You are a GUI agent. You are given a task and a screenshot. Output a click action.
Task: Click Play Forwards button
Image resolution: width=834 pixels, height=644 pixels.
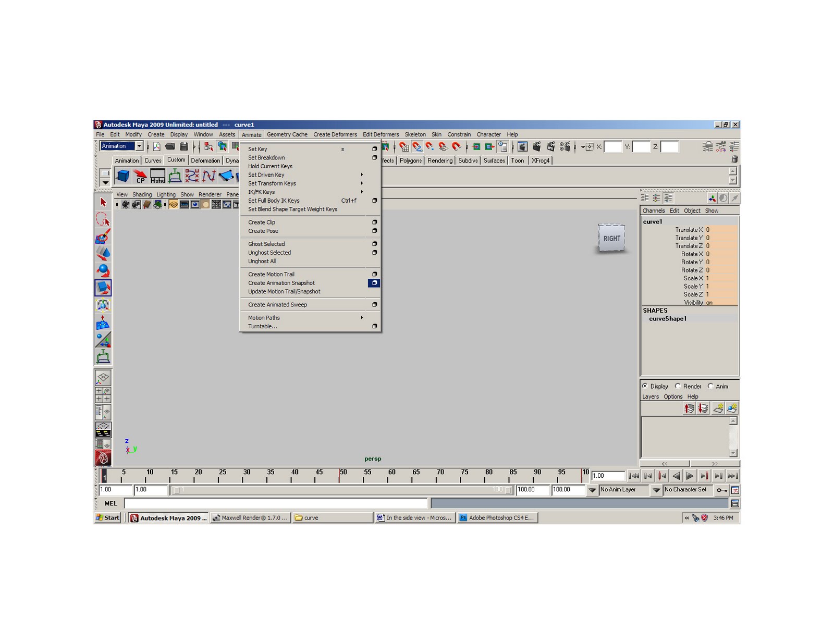click(x=690, y=476)
